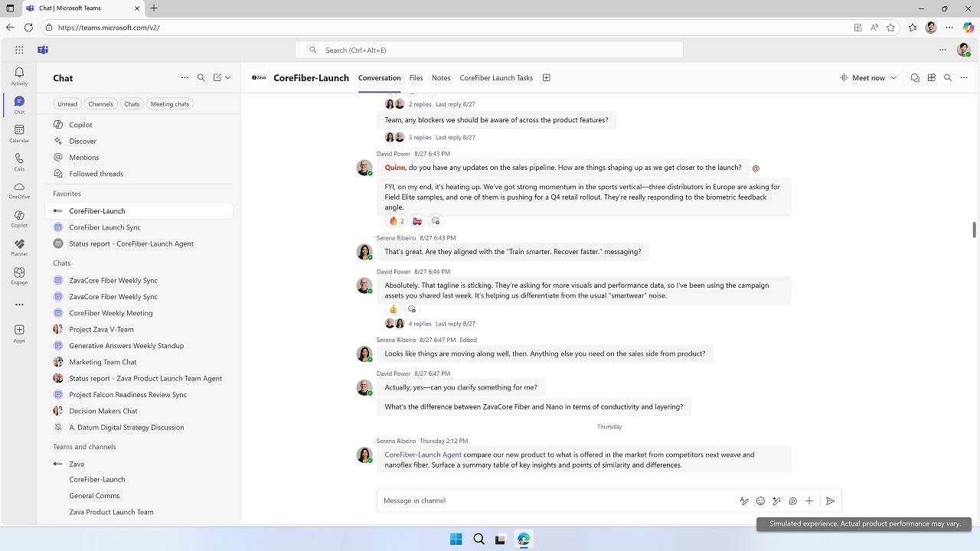Open Windows Start menu on taskbar
The width and height of the screenshot is (980, 551).
456,539
